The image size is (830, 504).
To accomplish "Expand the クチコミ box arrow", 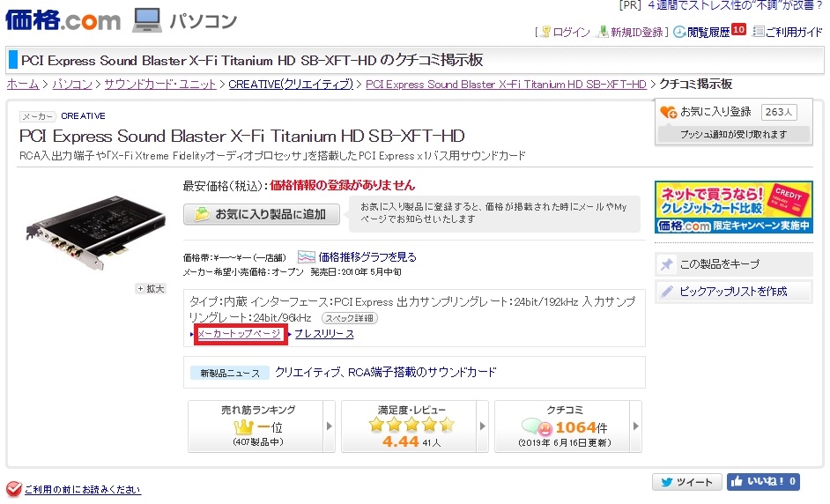I will (636, 426).
